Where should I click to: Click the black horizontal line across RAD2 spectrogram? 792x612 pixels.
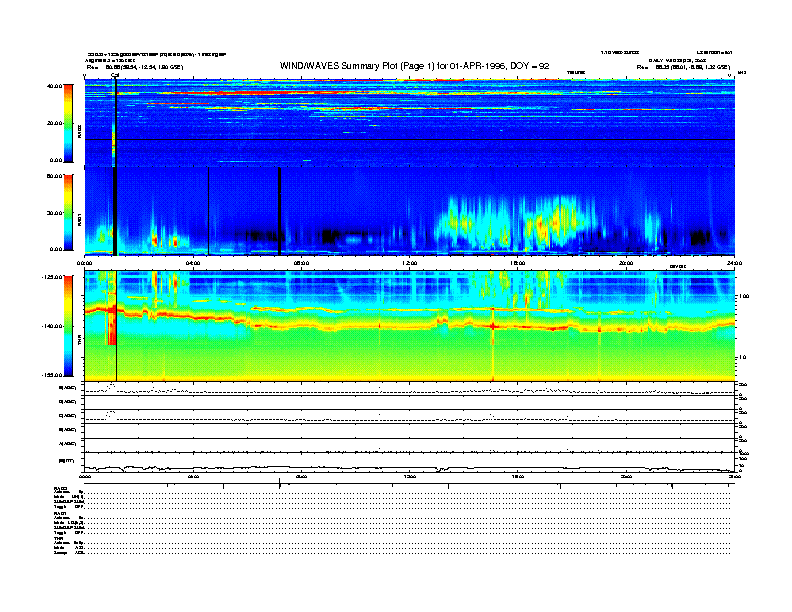[410, 139]
